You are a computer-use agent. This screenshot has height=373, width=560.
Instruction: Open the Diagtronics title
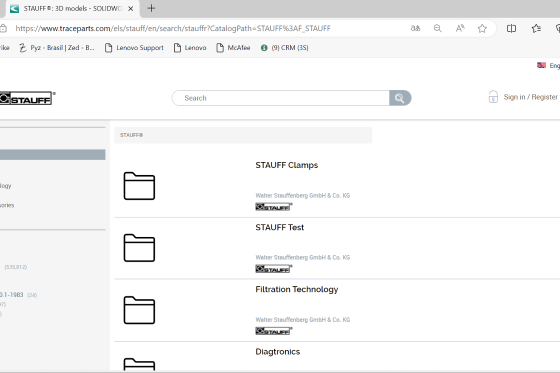278,352
